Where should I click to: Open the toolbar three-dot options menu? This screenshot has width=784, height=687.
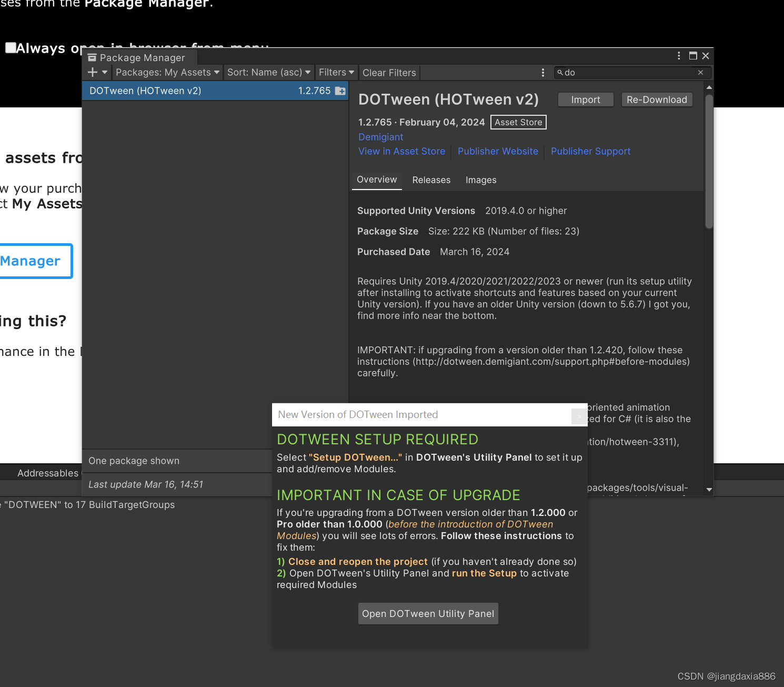543,72
